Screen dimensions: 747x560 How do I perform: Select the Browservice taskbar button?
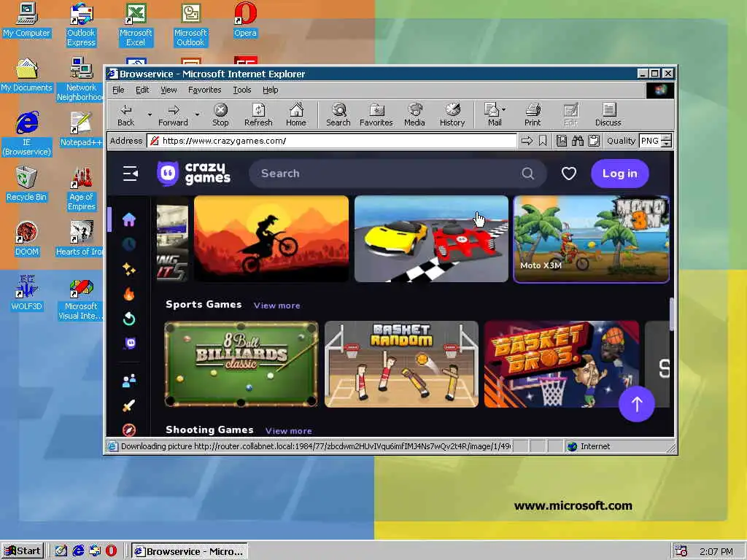coord(189,551)
